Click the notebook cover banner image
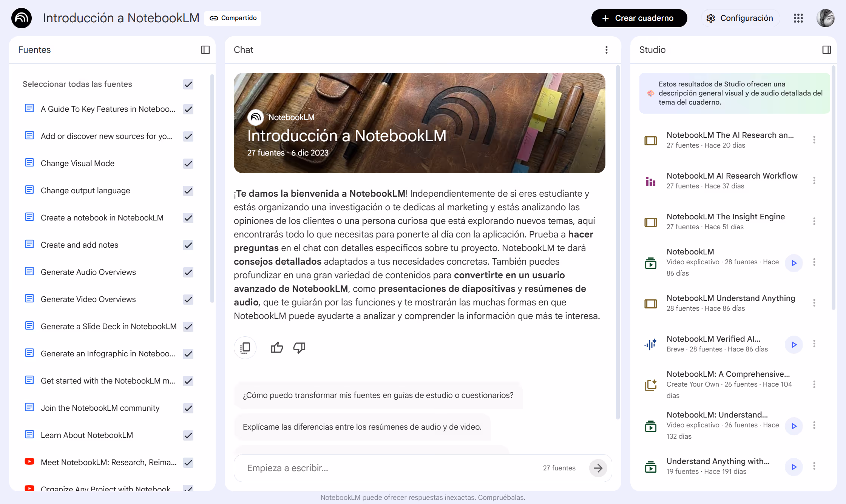The height and width of the screenshot is (504, 846). pos(419,123)
